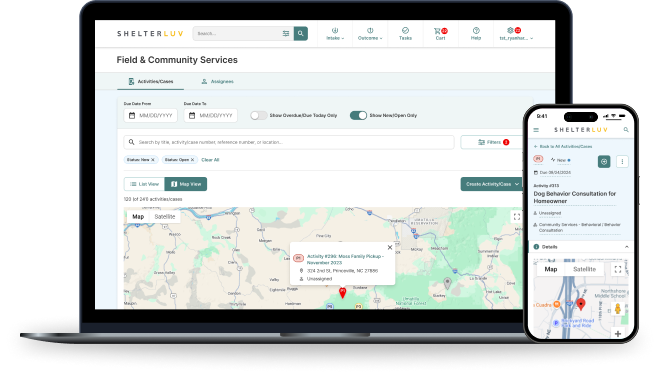Remove the Status: Open filter chip
The image size is (660, 374).
point(192,160)
